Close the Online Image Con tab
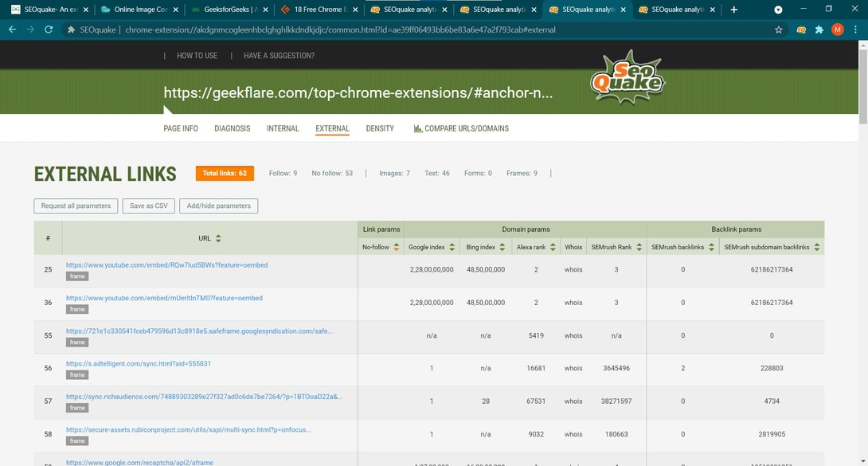The image size is (868, 466). 175,10
